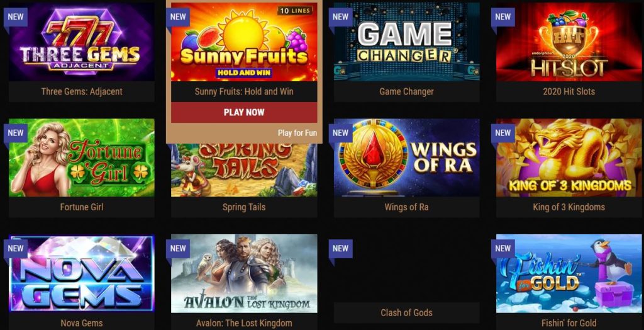
Task: Open the Sunny Fruits game image
Action: [244, 42]
